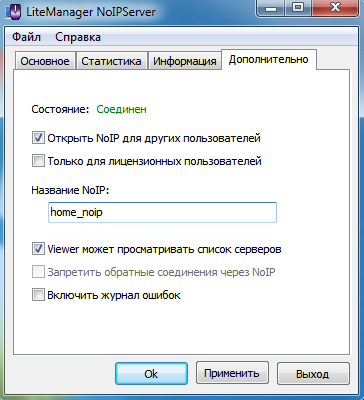The width and height of the screenshot is (364, 400).
Task: Click the Применить button
Action: [232, 373]
